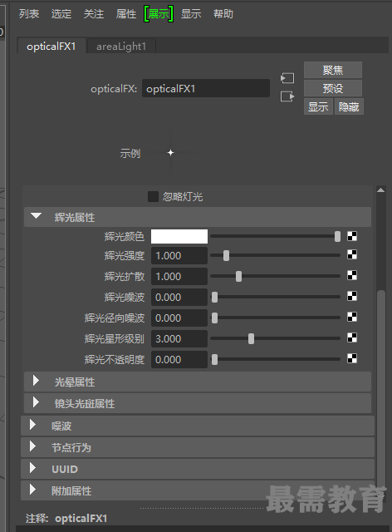
Task: Click the scrollbar up arrow
Action: (381, 190)
